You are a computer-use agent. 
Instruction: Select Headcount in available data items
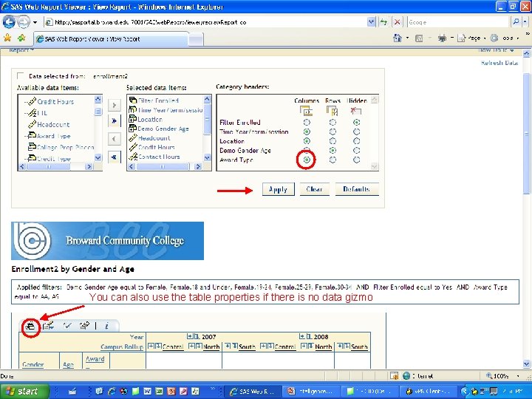(x=53, y=125)
